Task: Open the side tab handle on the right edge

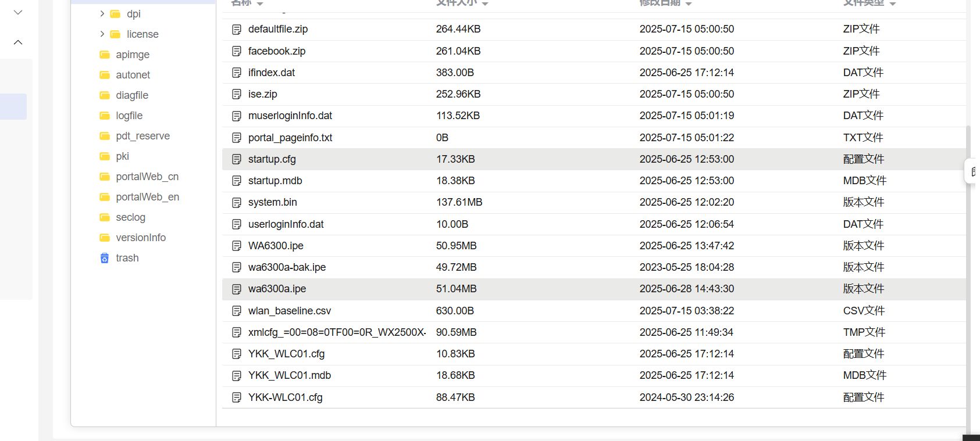Action: pyautogui.click(x=972, y=171)
